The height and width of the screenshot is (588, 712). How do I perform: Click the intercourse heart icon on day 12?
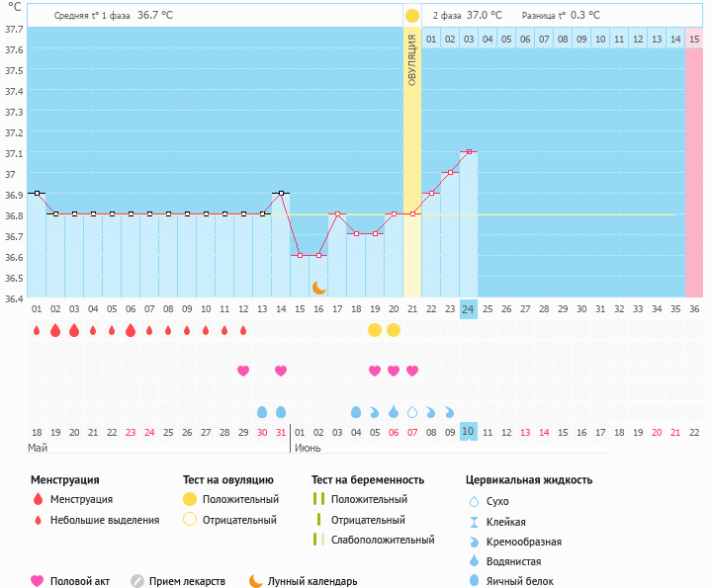click(243, 371)
